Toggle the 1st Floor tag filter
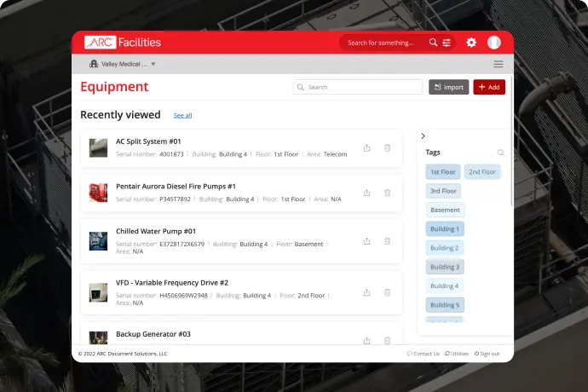The height and width of the screenshot is (392, 588). pos(443,172)
